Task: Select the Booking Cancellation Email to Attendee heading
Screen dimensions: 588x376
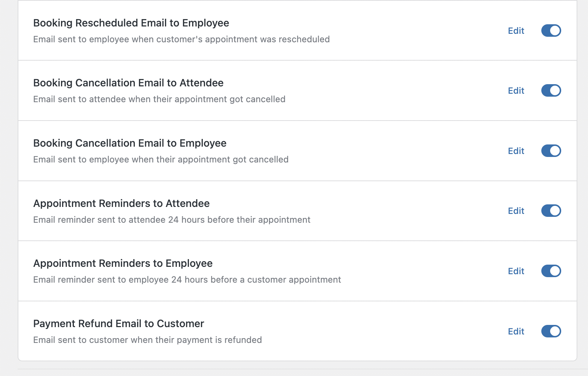Action: (x=128, y=83)
